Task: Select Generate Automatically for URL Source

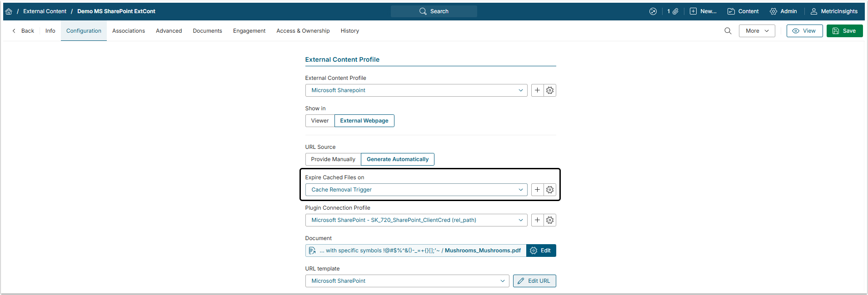Action: pyautogui.click(x=398, y=159)
